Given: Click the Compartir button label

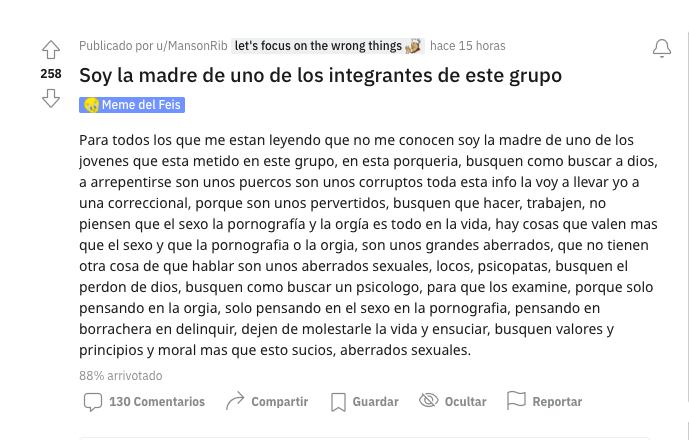Looking at the screenshot, I should tap(279, 402).
